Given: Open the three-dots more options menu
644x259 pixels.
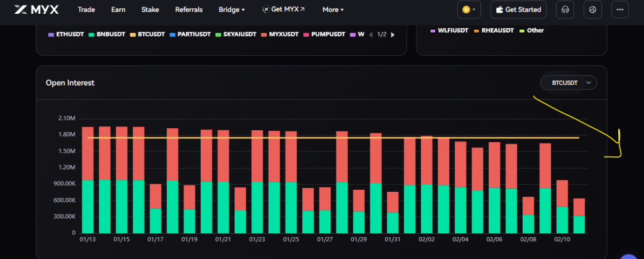Looking at the screenshot, I should (620, 10).
